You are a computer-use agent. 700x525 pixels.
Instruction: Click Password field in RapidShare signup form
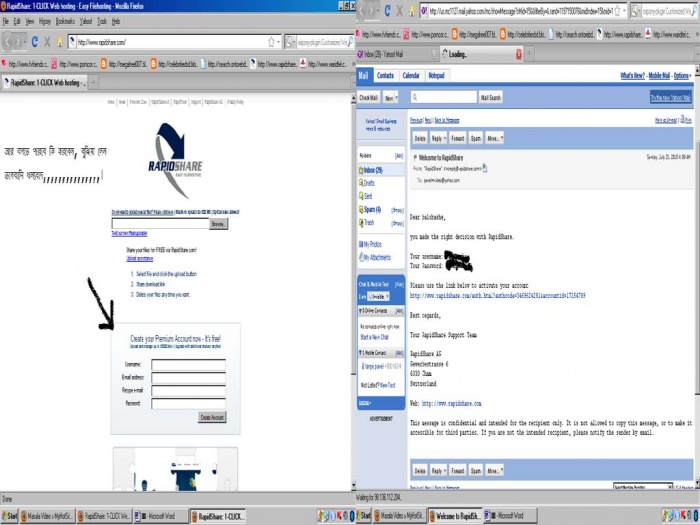coord(188,404)
